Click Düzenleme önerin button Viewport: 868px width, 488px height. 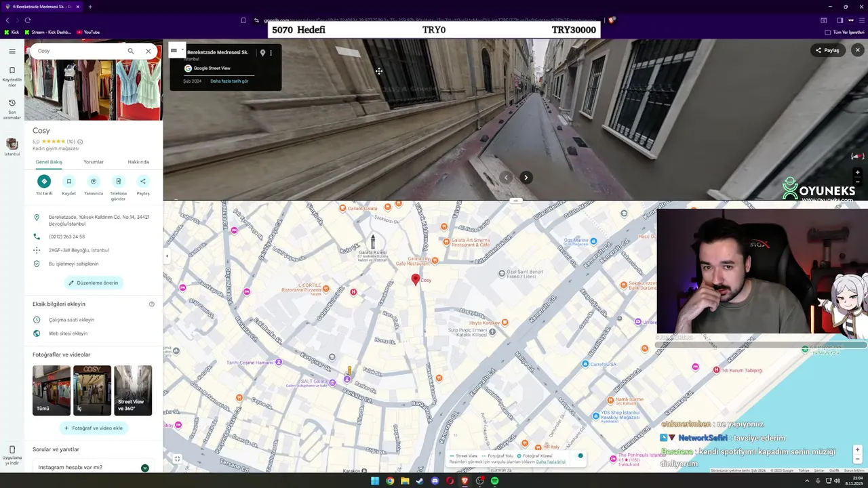coord(94,283)
